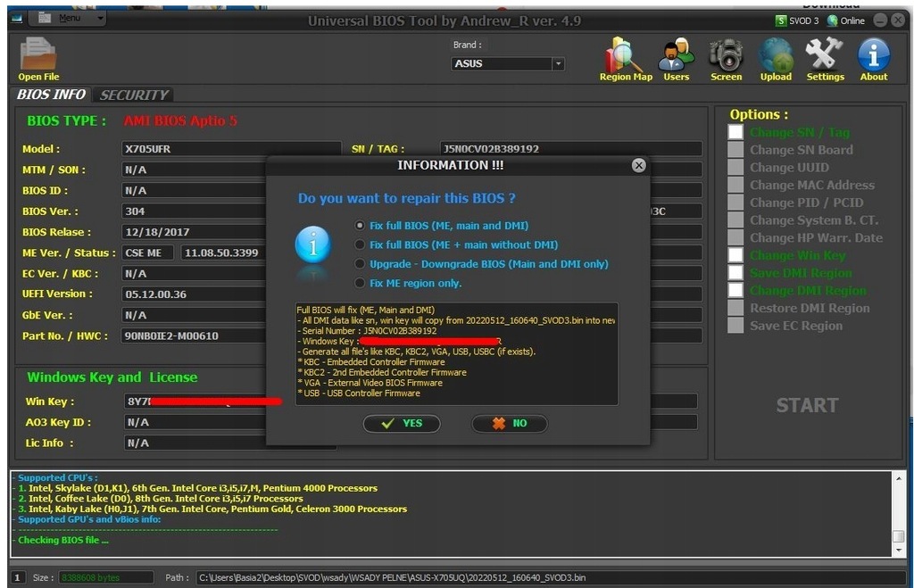Open Settings with the wrench icon
Viewport: 914px width, 588px height.
pyautogui.click(x=825, y=55)
